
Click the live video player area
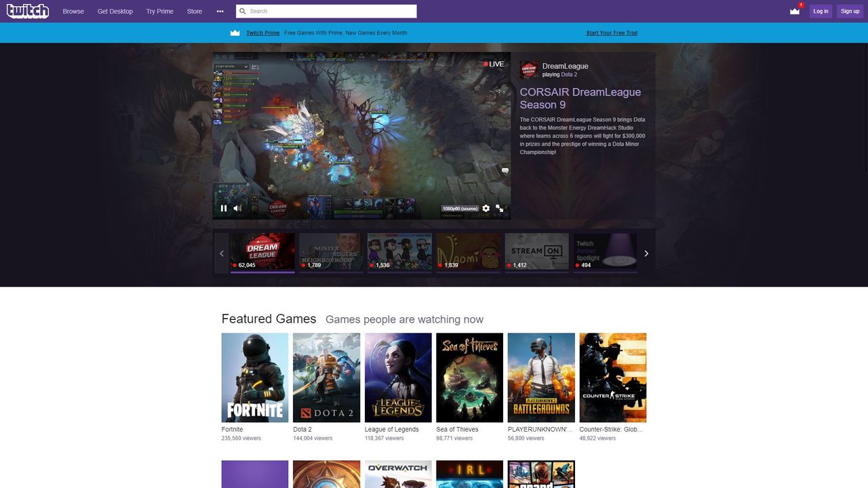point(361,136)
